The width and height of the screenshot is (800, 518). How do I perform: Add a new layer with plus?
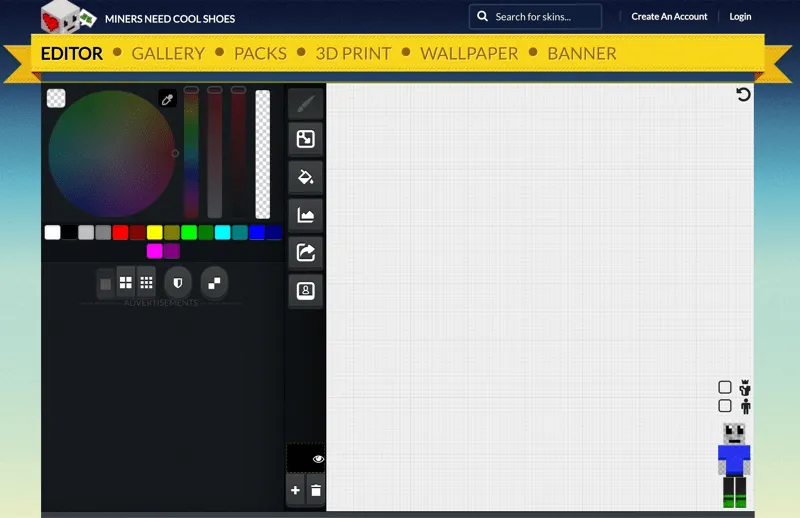295,490
